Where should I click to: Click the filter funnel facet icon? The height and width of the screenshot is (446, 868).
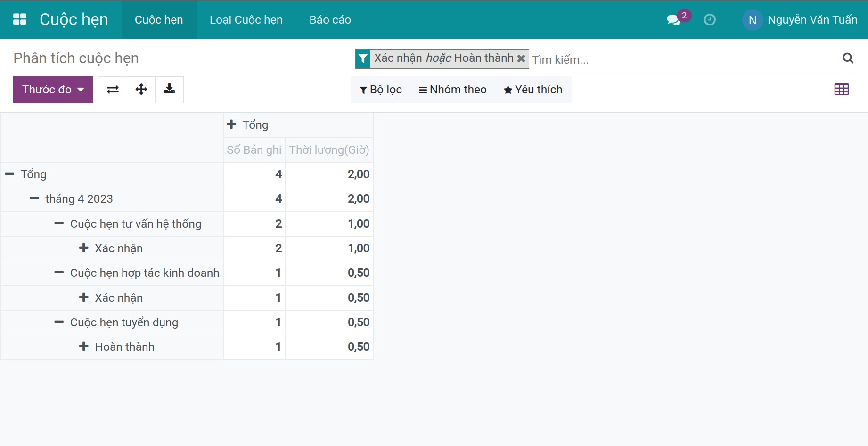363,59
